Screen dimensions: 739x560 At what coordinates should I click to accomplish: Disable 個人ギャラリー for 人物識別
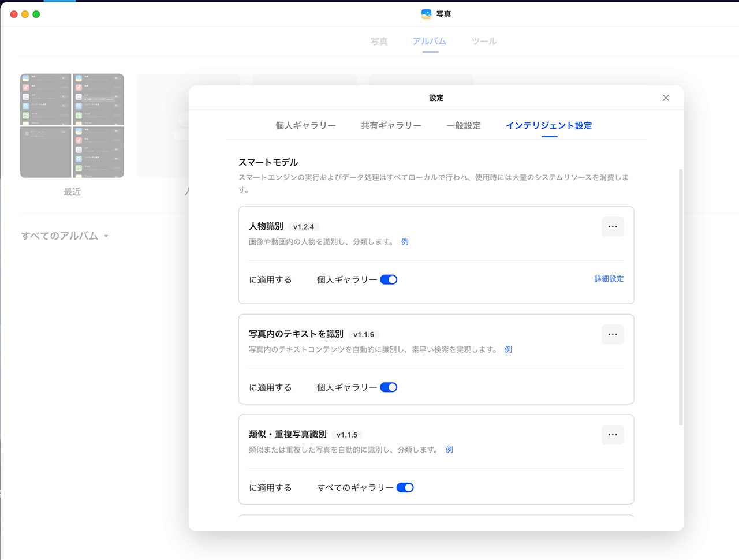point(389,279)
